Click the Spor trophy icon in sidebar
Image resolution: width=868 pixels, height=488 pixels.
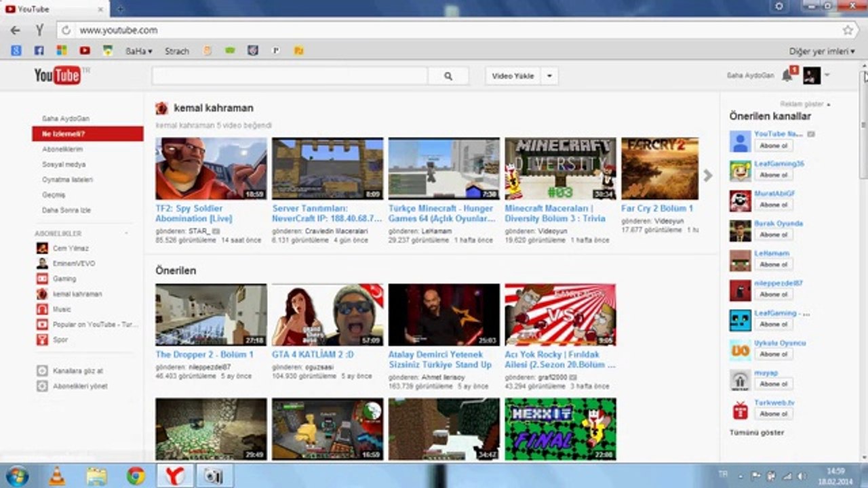42,340
